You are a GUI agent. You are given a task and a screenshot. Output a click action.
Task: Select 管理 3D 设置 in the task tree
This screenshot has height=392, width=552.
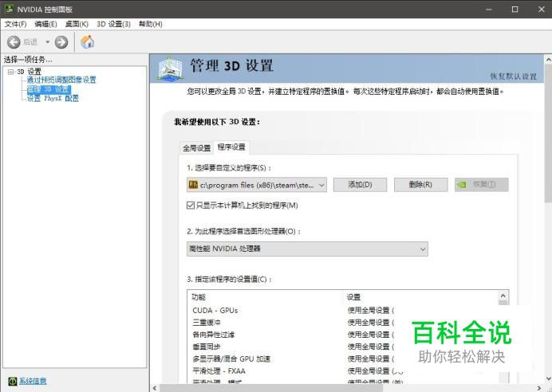click(x=49, y=89)
